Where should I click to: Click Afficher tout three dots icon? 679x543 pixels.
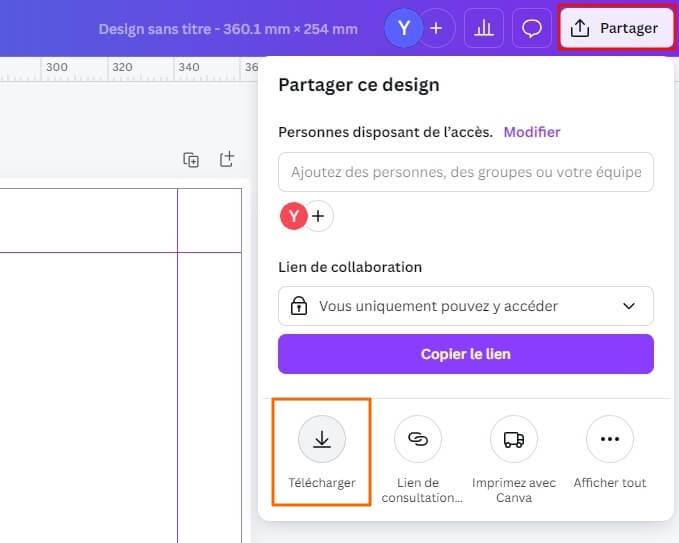(610, 439)
